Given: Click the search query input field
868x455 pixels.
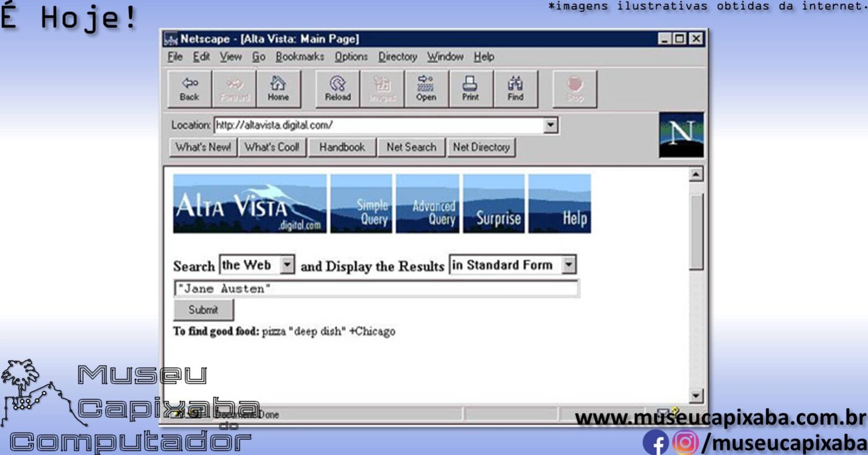Looking at the screenshot, I should tap(375, 288).
